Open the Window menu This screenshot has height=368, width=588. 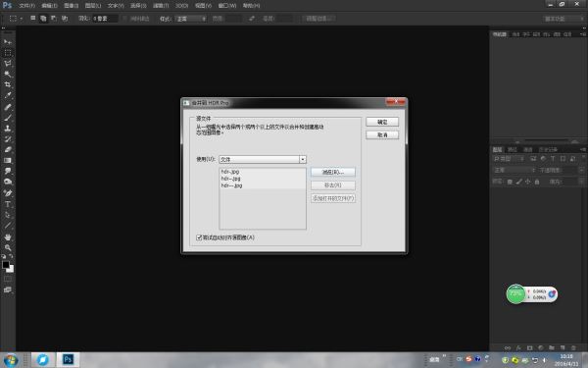[227, 6]
